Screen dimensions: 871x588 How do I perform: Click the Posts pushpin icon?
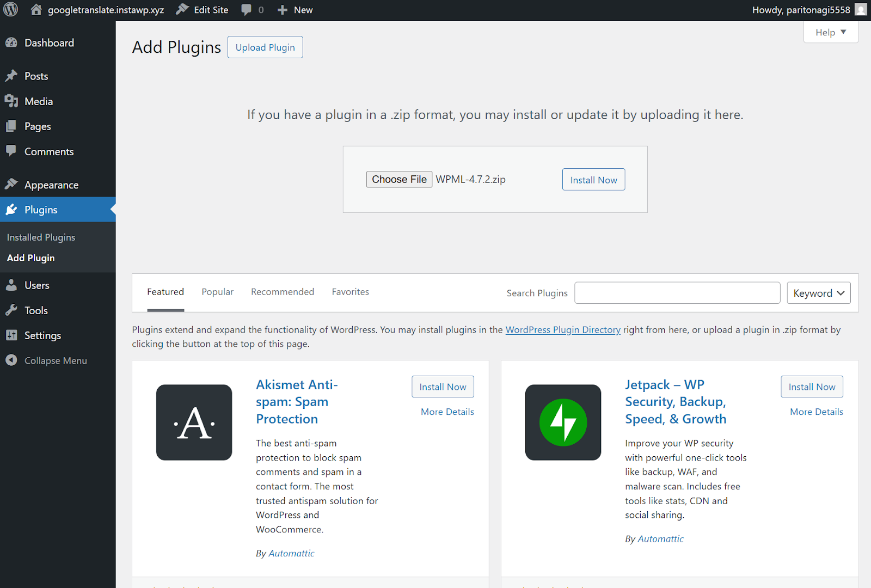[11, 76]
